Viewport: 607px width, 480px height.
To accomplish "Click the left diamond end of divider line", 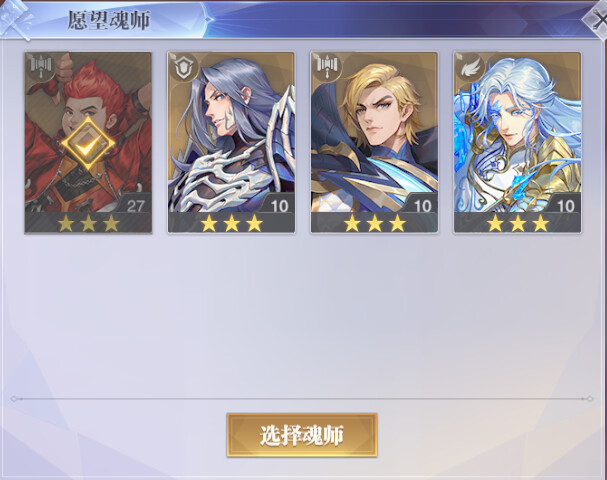I will [x=14, y=398].
